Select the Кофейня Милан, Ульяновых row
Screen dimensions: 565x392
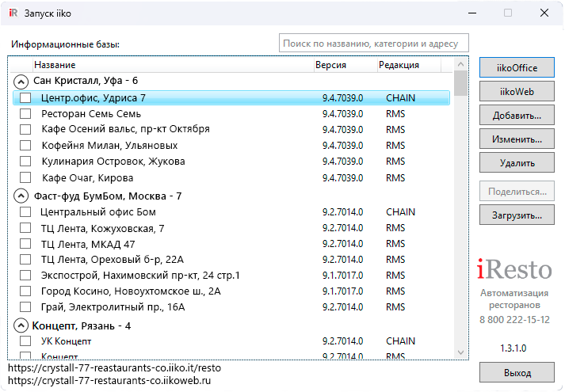coord(231,146)
